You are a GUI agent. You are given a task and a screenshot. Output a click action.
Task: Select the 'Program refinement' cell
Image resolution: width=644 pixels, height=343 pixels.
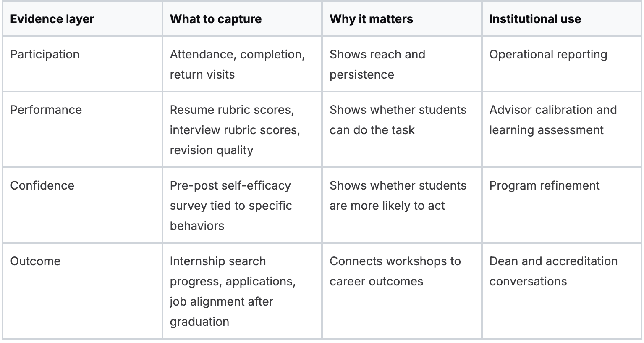[544, 185]
